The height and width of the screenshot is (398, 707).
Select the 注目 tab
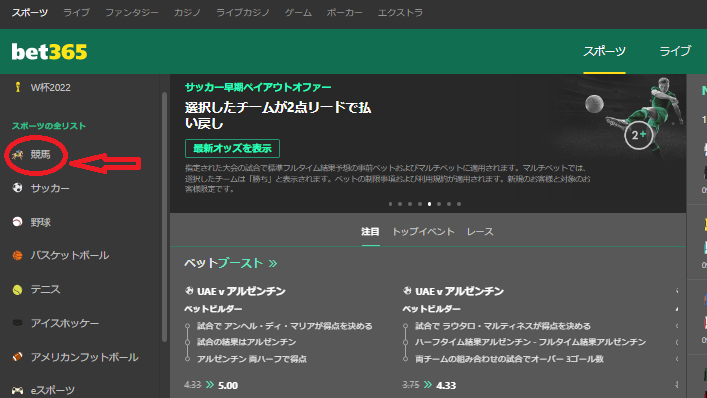point(370,232)
